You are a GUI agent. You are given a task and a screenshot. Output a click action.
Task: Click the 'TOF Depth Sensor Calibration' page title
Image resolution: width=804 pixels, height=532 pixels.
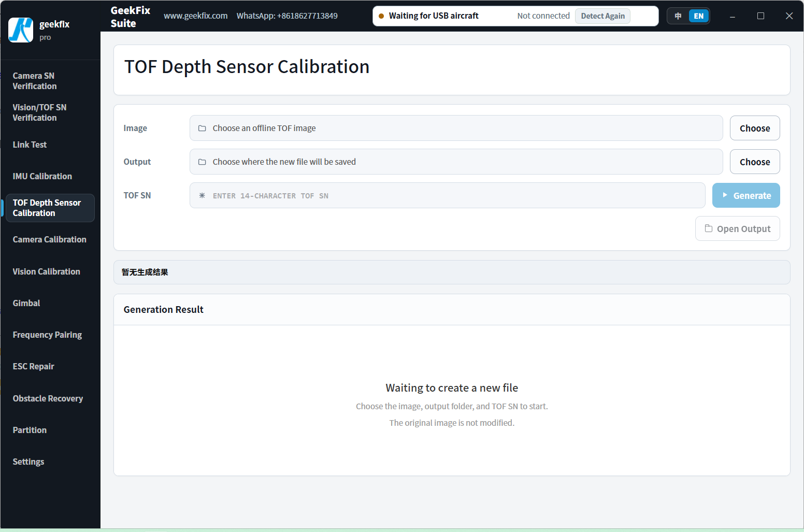tap(247, 67)
